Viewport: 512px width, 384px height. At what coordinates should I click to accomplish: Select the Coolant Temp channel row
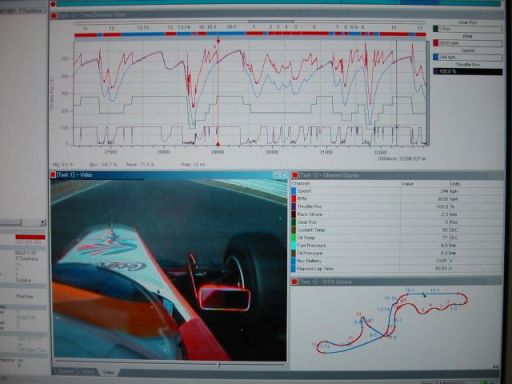tap(397, 230)
